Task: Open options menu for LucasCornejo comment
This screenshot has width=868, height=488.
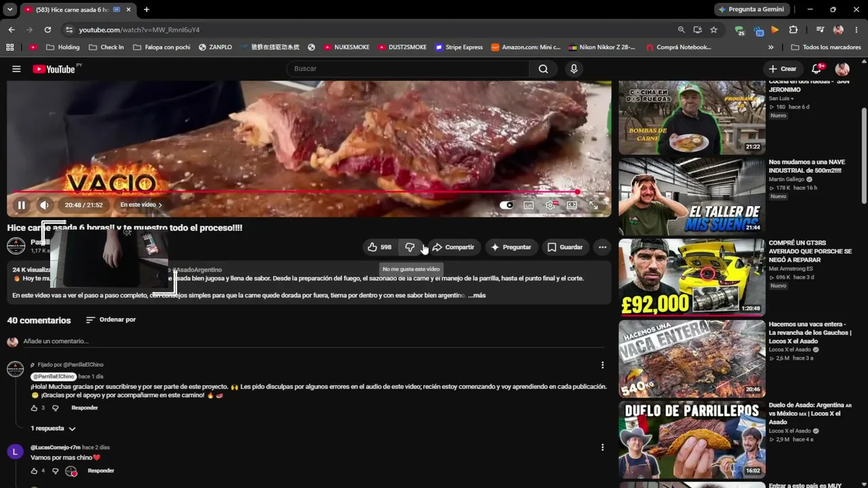Action: click(x=602, y=447)
